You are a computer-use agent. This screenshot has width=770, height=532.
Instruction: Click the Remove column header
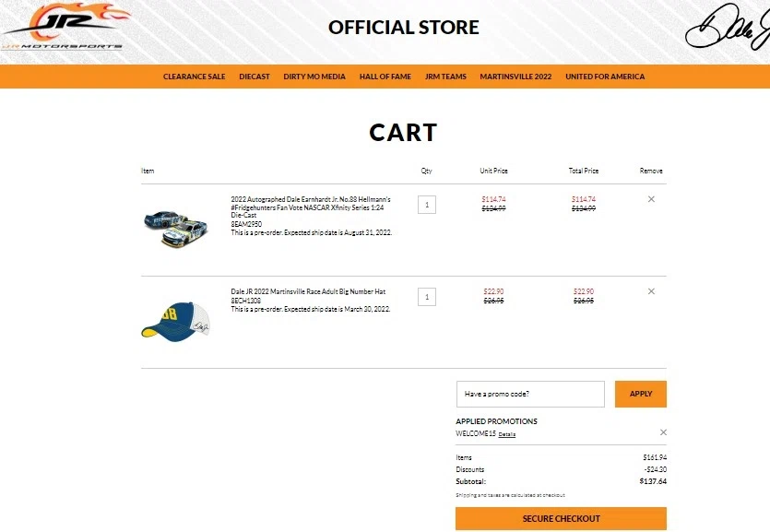point(651,171)
